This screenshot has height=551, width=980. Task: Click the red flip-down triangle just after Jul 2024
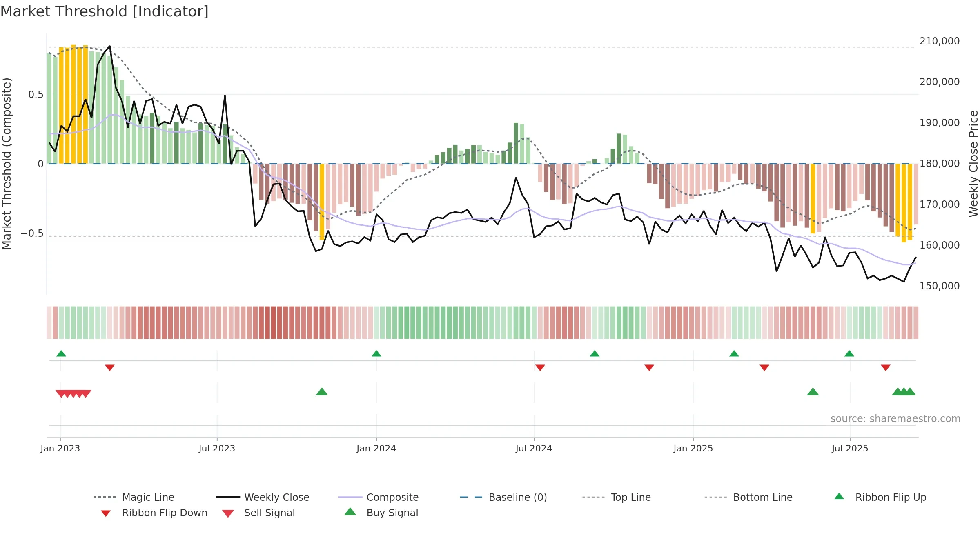pos(540,368)
